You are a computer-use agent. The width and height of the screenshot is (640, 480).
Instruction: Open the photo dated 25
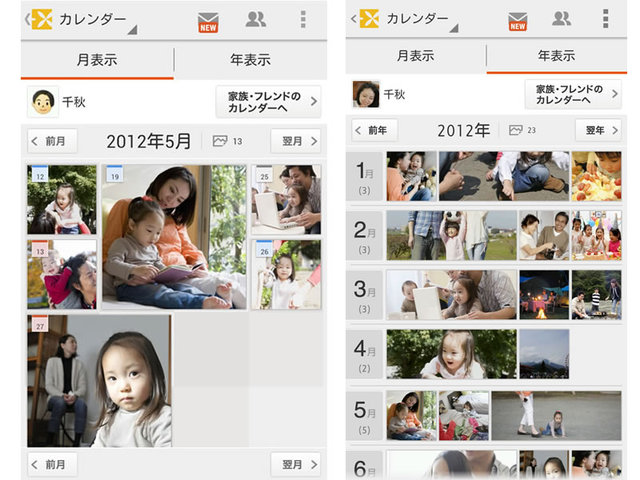tap(286, 200)
